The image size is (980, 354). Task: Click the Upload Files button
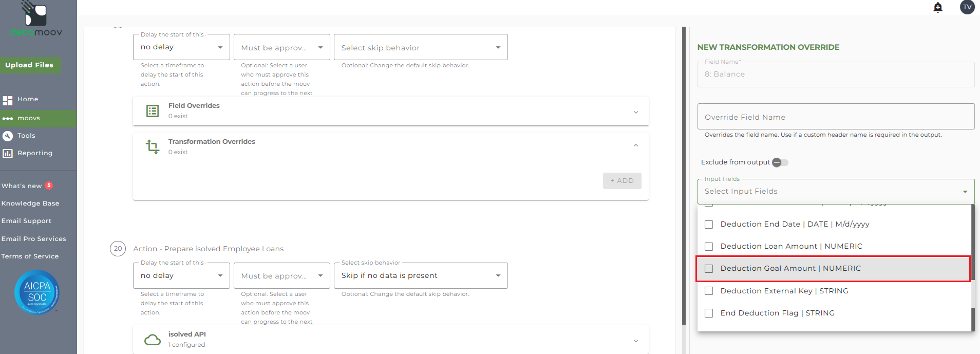(30, 65)
